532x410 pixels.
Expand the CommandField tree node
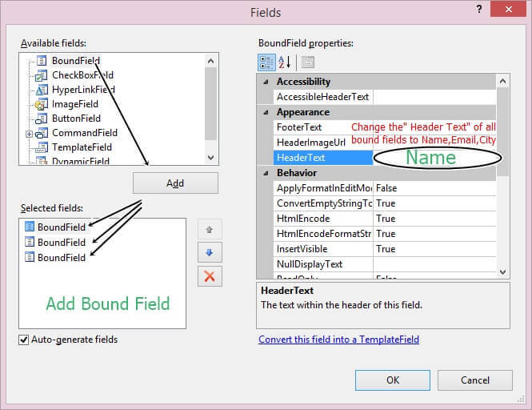[x=30, y=133]
